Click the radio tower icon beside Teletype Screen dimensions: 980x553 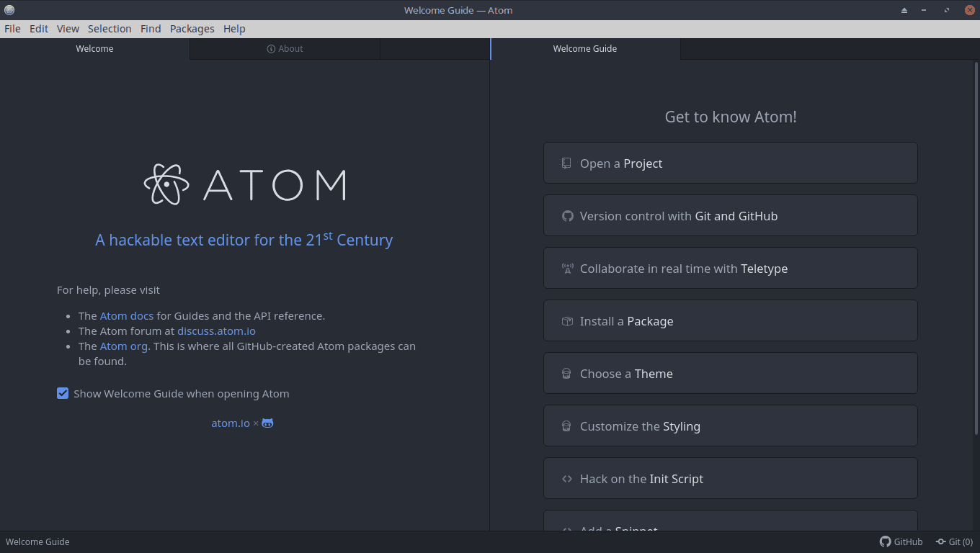[567, 269]
